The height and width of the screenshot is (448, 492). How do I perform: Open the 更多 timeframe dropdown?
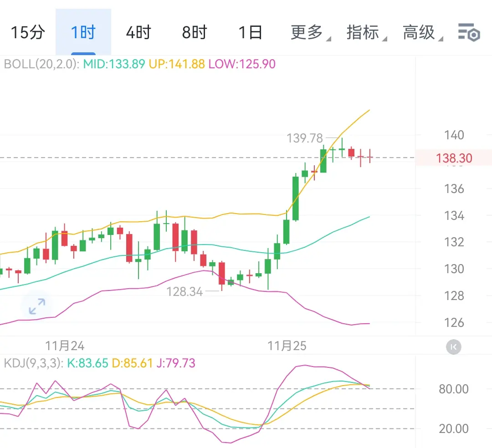(x=310, y=32)
